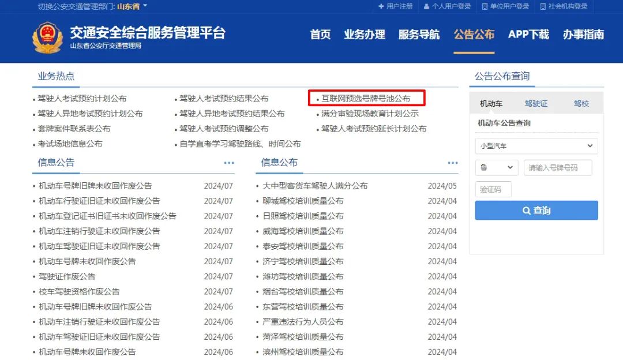Click the dropdown arrow beside 山东省
The image size is (623, 364).
tap(144, 6)
